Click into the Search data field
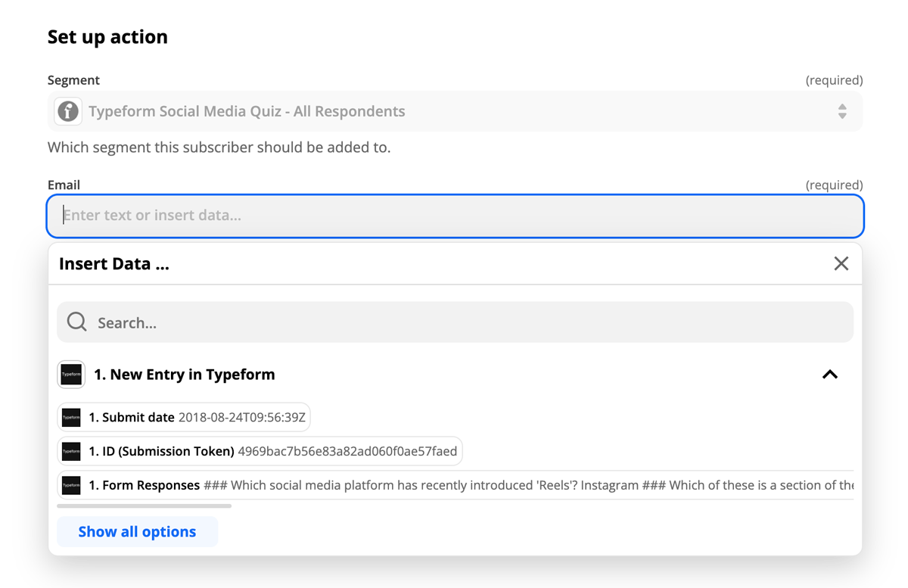This screenshot has width=908, height=588. coord(454,322)
